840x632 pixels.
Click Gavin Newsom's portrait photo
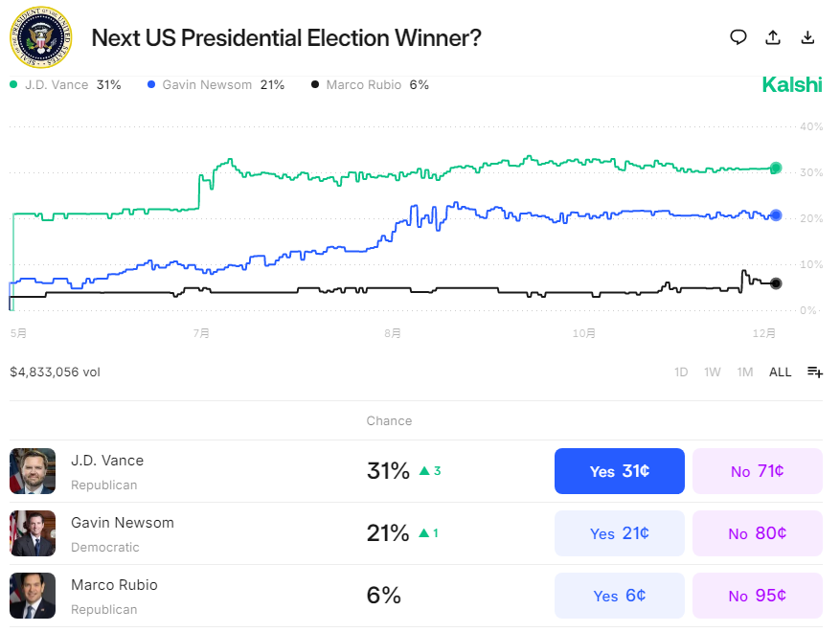coord(33,533)
